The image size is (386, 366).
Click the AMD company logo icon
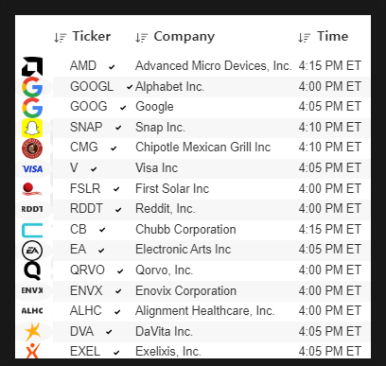click(32, 67)
